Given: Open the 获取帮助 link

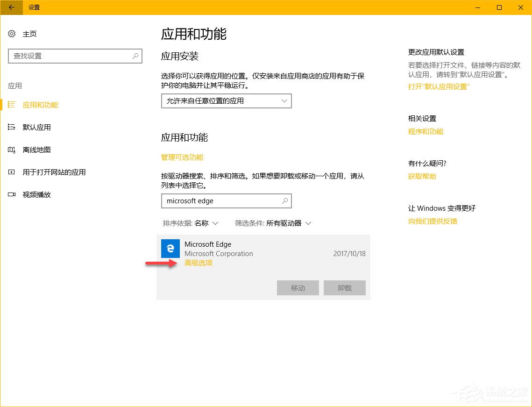Looking at the screenshot, I should (x=422, y=176).
